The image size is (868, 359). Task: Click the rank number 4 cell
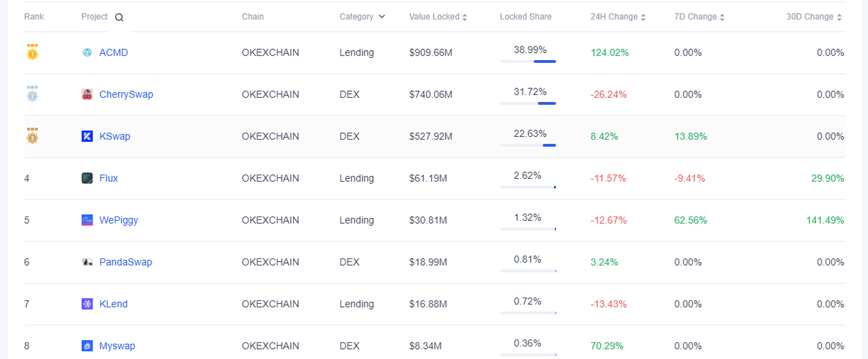tap(27, 178)
